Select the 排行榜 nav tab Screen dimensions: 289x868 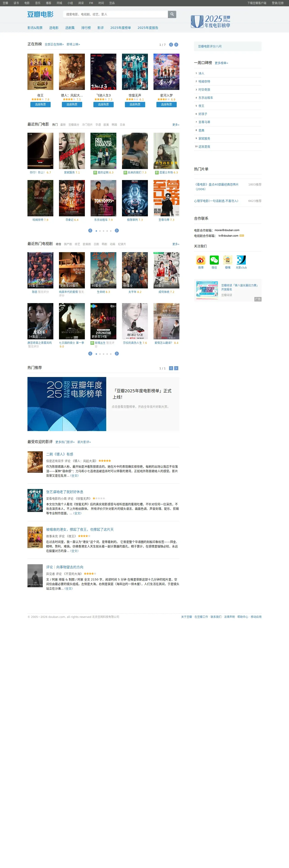pyautogui.click(x=86, y=28)
